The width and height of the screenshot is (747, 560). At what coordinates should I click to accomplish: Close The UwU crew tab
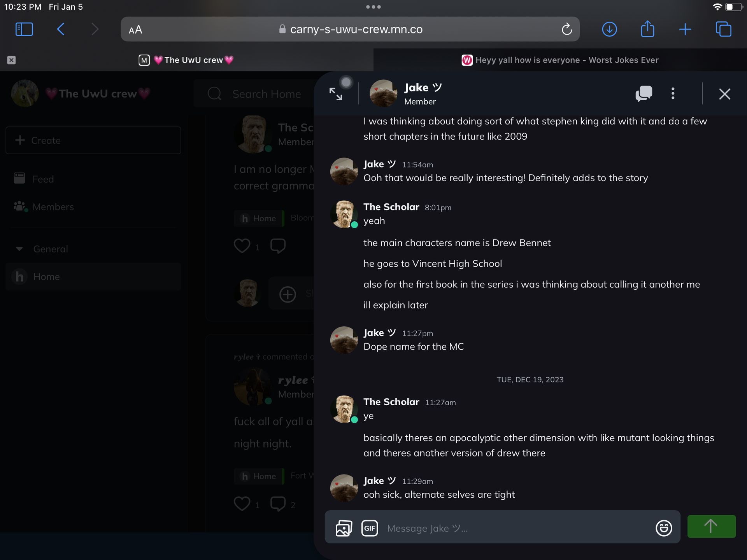[11, 60]
